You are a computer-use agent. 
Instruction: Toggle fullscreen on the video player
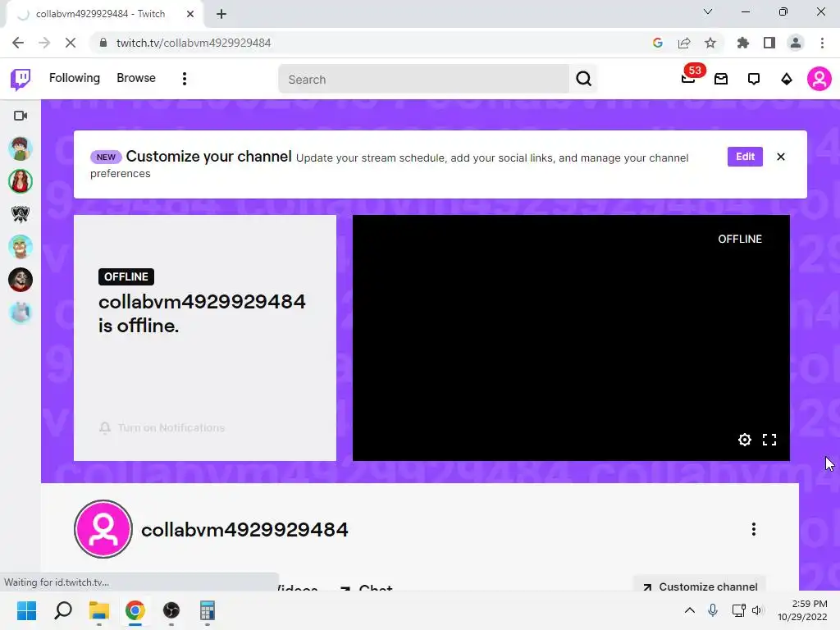coord(769,440)
